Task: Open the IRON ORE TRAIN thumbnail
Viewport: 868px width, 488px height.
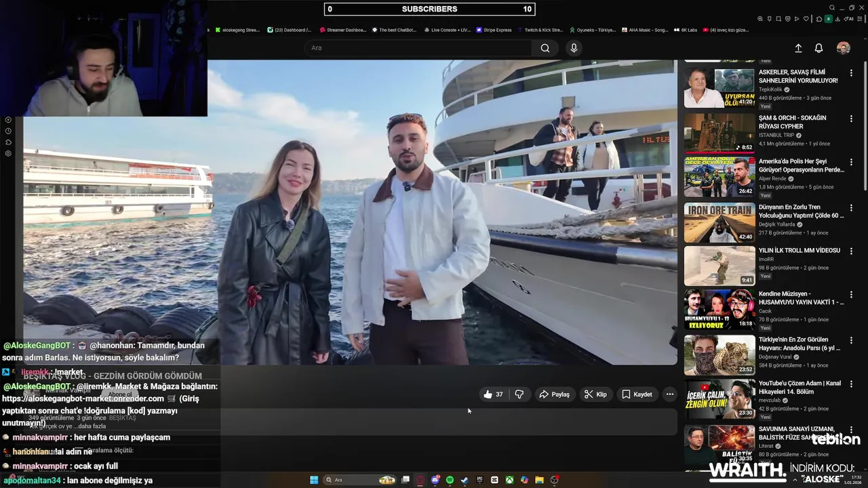Action: 719,222
